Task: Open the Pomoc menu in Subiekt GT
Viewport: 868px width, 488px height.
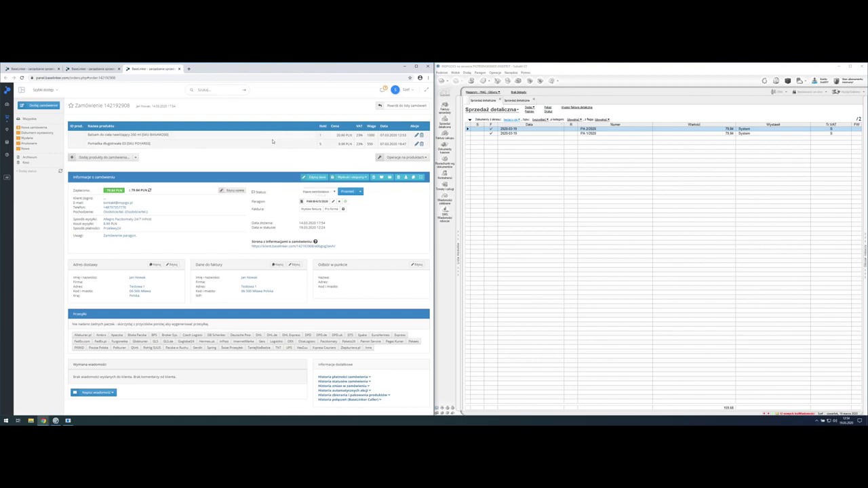Action: coord(525,73)
